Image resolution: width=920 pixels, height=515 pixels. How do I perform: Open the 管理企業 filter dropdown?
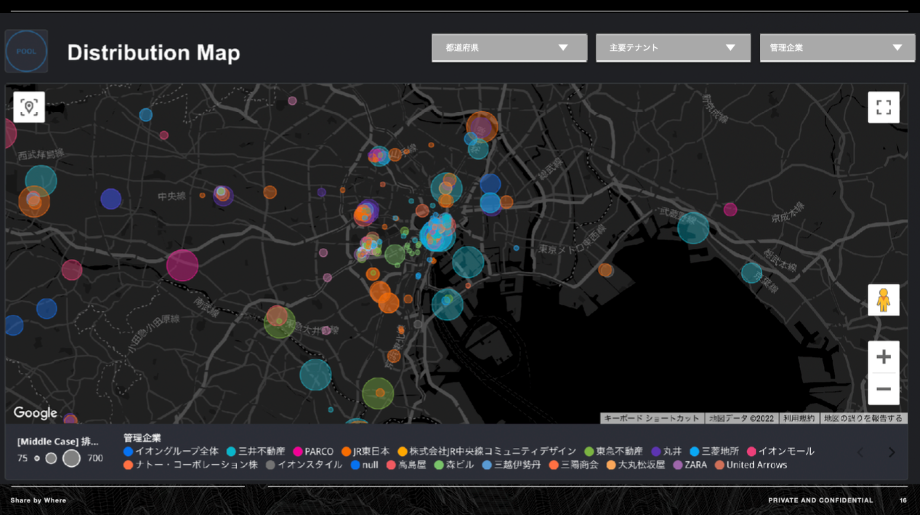tap(837, 48)
